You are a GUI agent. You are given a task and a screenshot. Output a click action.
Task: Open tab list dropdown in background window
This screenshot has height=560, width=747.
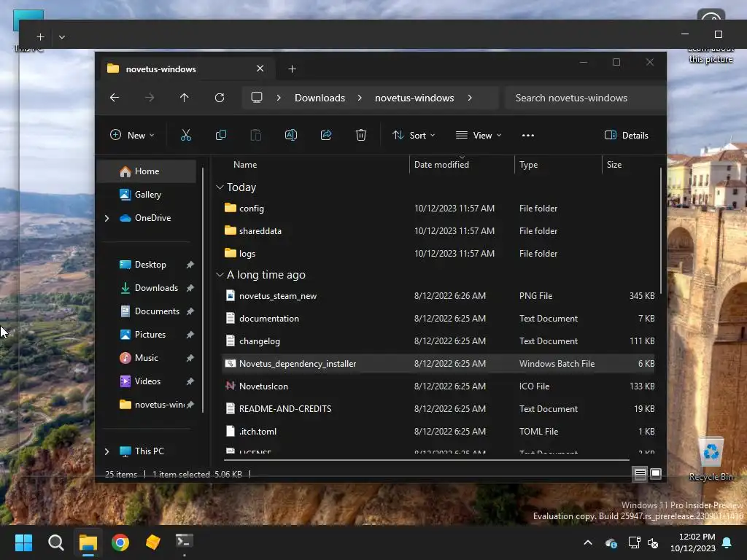click(62, 36)
